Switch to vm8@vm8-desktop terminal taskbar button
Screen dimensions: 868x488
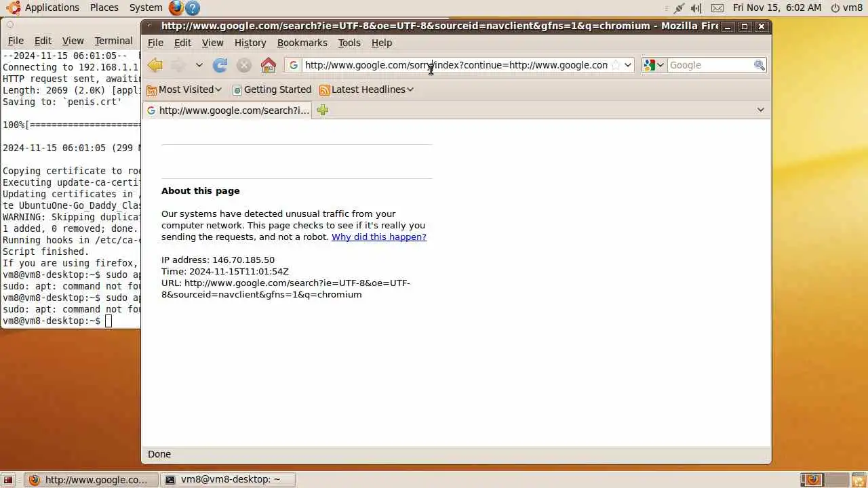tap(229, 480)
